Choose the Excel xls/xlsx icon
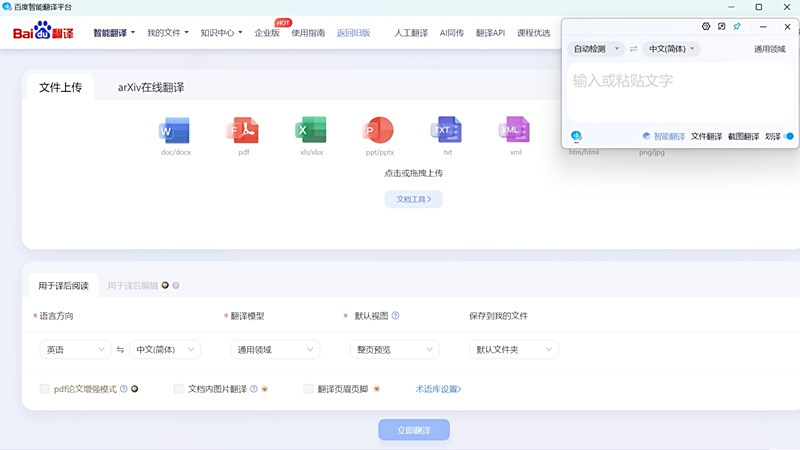The height and width of the screenshot is (450, 800). coord(311,130)
